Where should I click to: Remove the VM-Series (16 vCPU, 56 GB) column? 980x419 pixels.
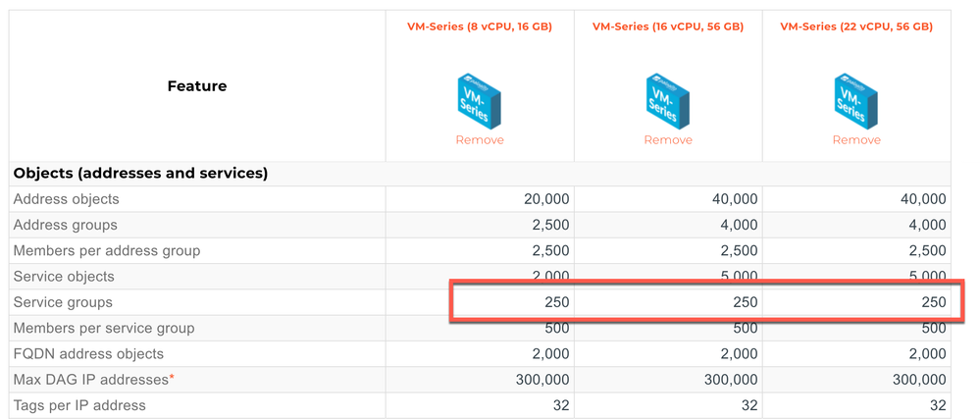tap(668, 140)
